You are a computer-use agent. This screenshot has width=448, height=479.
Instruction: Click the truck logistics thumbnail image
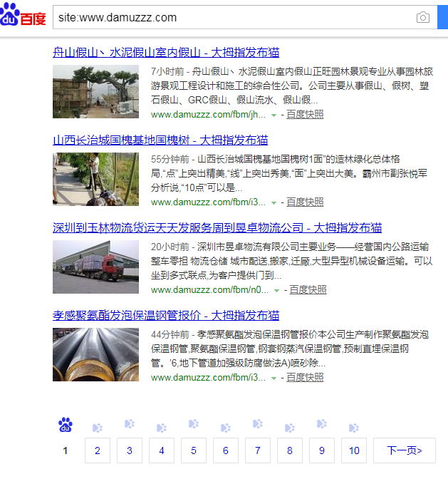pyautogui.click(x=95, y=267)
